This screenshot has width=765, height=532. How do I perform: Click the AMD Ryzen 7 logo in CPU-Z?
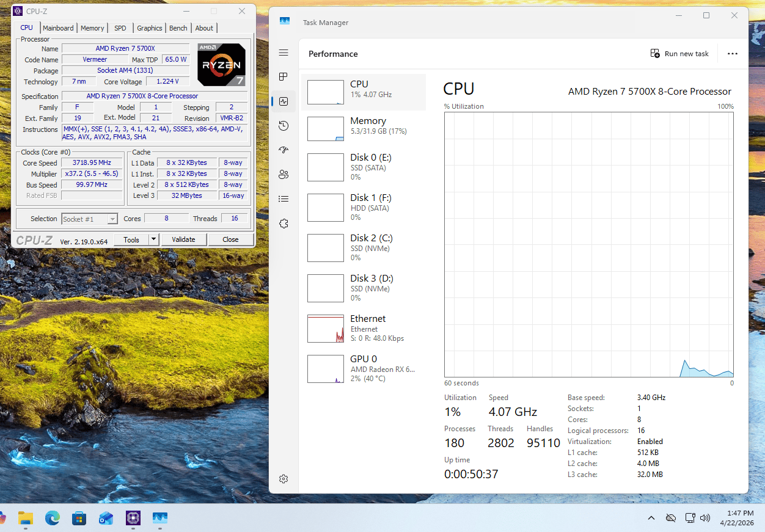(221, 65)
